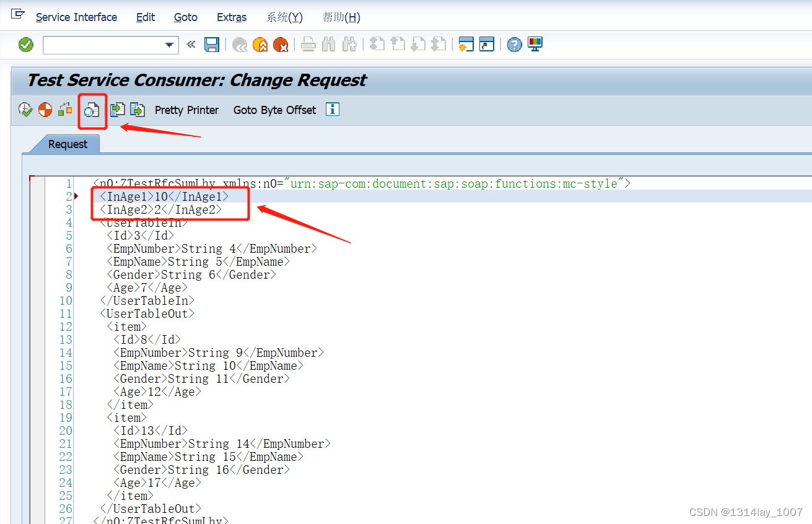This screenshot has width=812, height=524.
Task: Click the EmpNumber String 14 line
Action: (x=222, y=443)
